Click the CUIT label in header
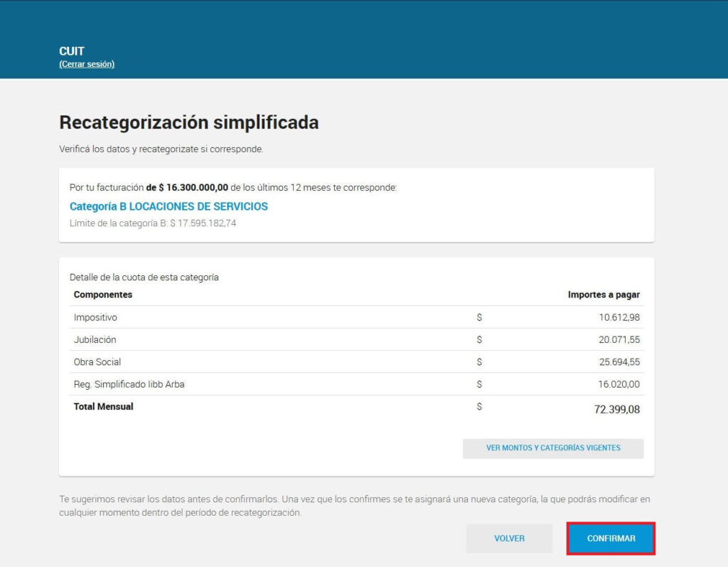728x567 pixels. tap(72, 51)
